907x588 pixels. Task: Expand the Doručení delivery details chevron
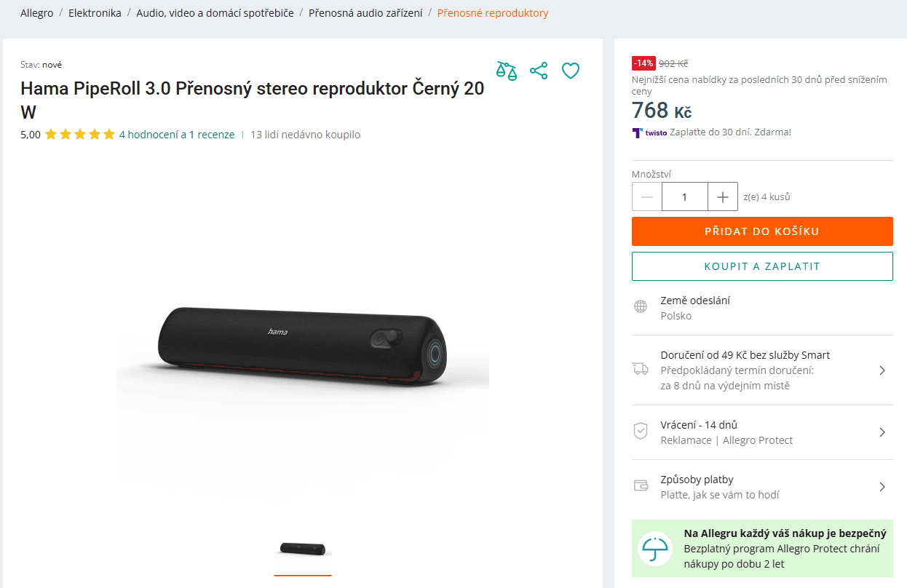point(882,370)
